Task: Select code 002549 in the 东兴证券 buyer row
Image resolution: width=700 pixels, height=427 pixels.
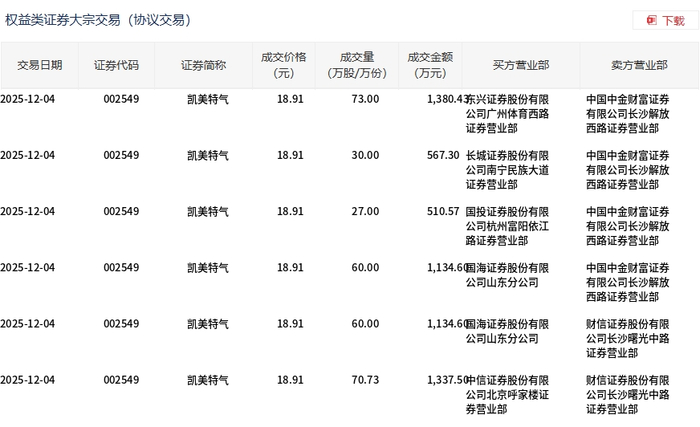Action: [121, 99]
